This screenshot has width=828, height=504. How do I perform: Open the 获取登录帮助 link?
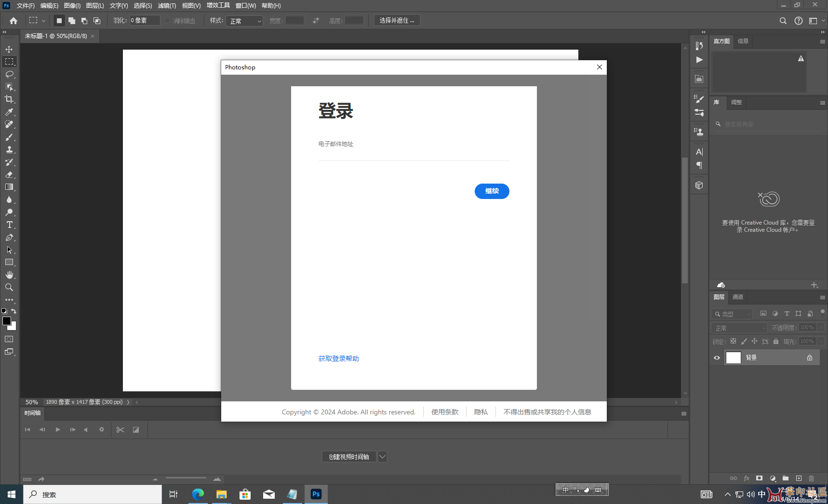[339, 358]
